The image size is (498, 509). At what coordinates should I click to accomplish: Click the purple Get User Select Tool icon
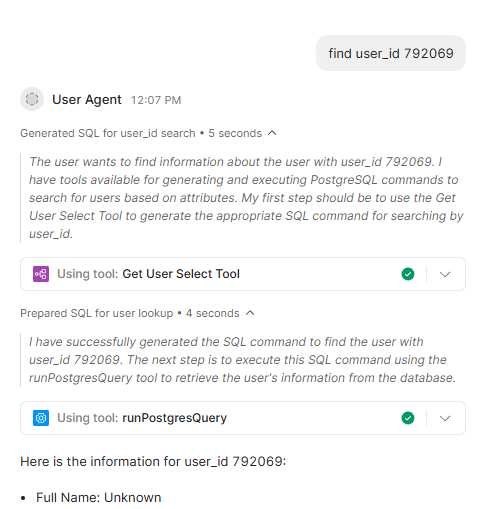41,274
